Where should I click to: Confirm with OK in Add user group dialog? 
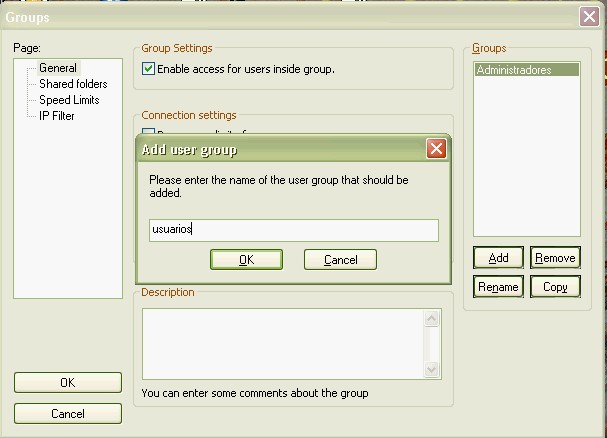246,260
